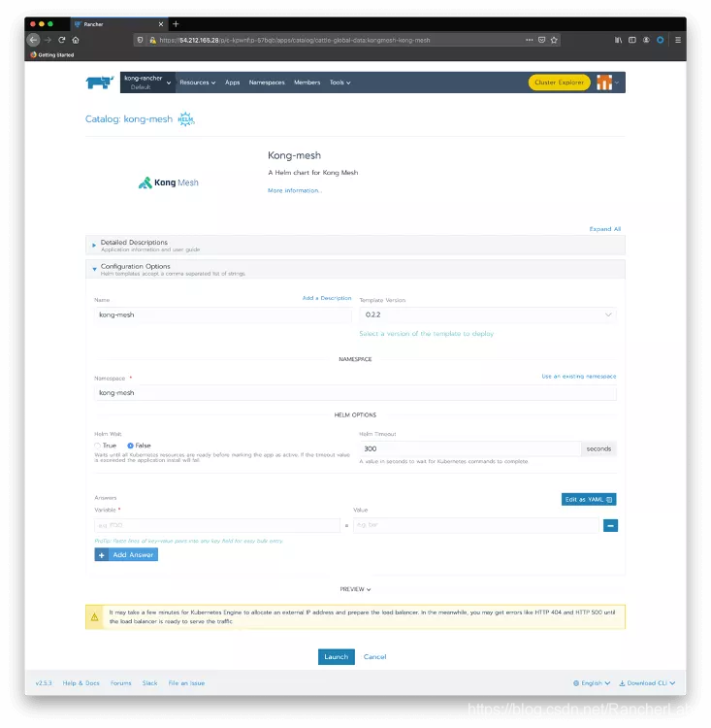
Task: Click the Edit as YAML button
Action: coord(589,500)
